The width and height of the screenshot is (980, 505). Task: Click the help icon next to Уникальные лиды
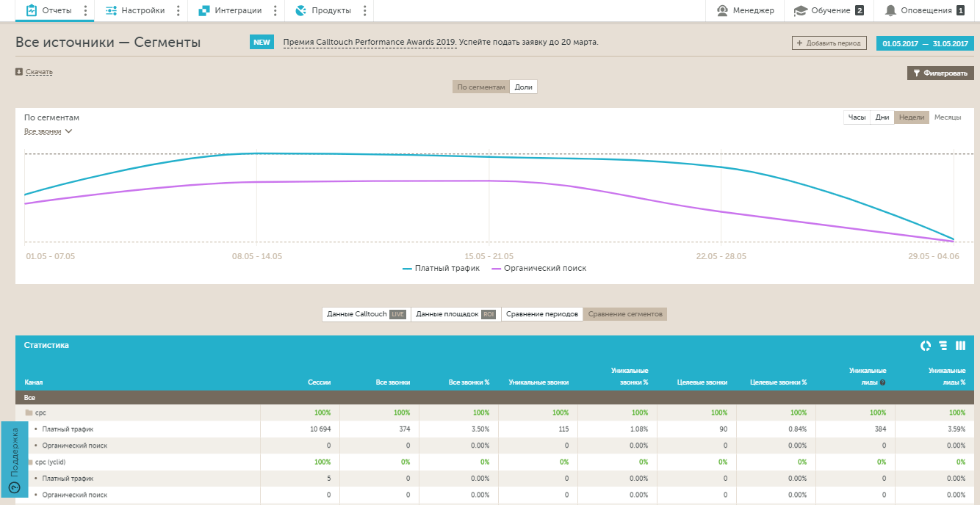(882, 382)
